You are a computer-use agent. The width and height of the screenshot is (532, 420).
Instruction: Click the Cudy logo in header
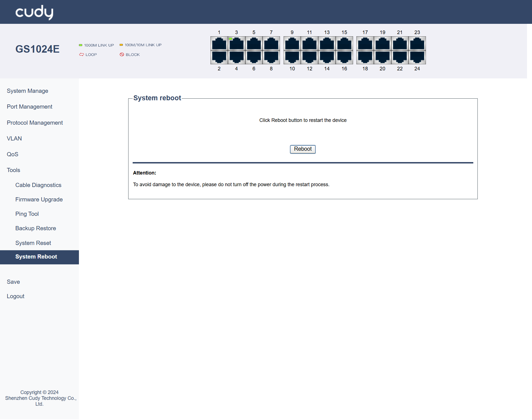(34, 12)
